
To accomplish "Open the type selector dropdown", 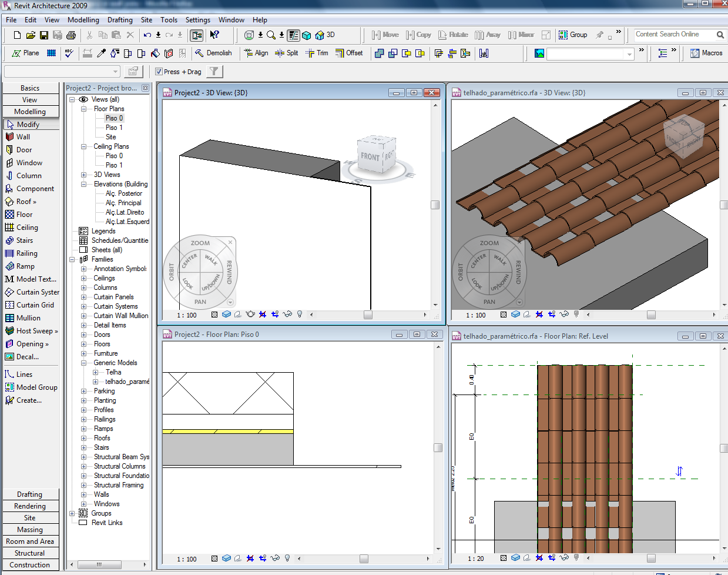I will coord(115,72).
